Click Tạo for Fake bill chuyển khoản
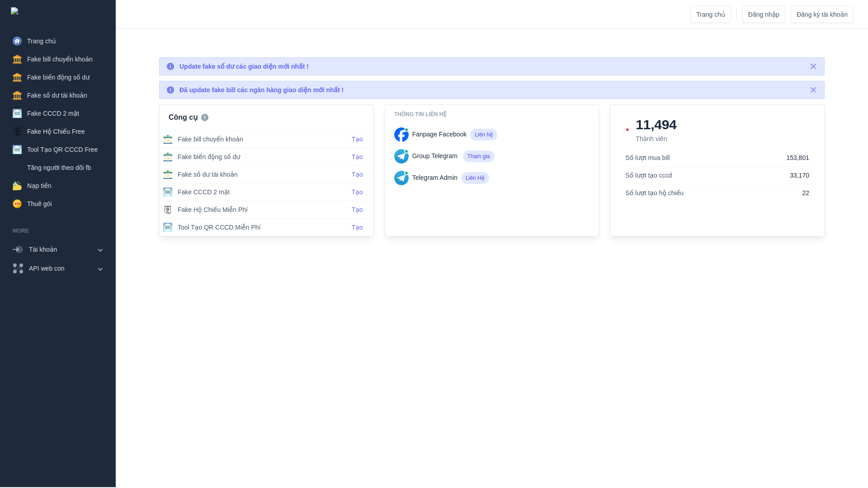Image resolution: width=868 pixels, height=488 pixels. coord(357,139)
